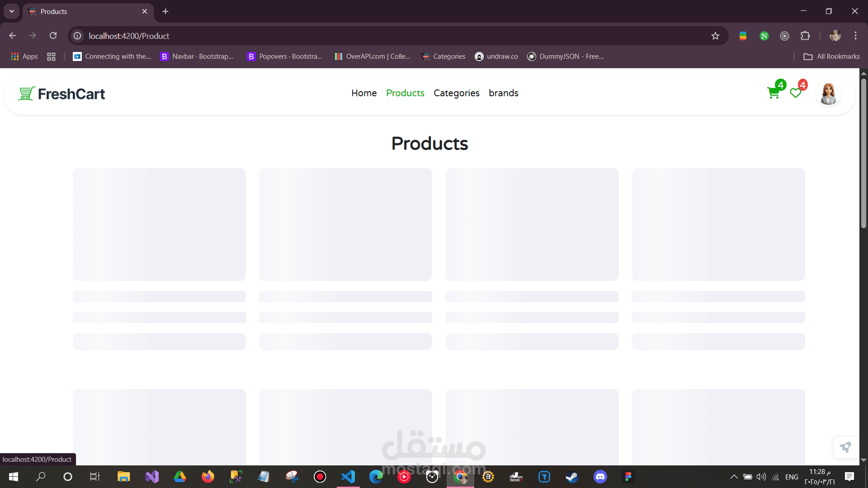The width and height of the screenshot is (868, 488).
Task: Reload the page
Action: (53, 36)
